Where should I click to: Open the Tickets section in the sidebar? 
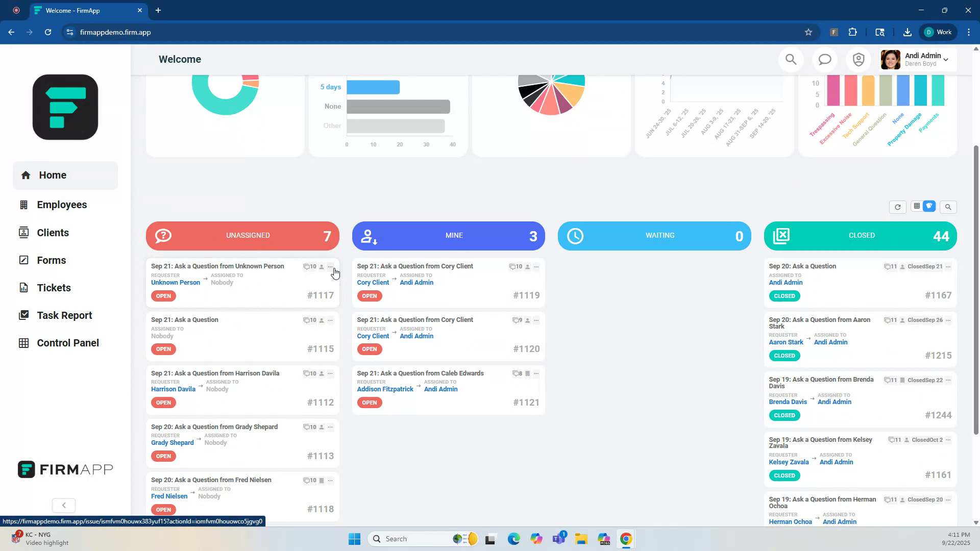click(x=54, y=288)
